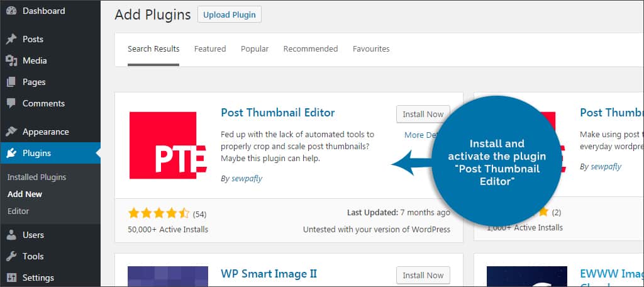Click the sewpafly author link in first card
The image size is (644, 287).
(x=246, y=179)
